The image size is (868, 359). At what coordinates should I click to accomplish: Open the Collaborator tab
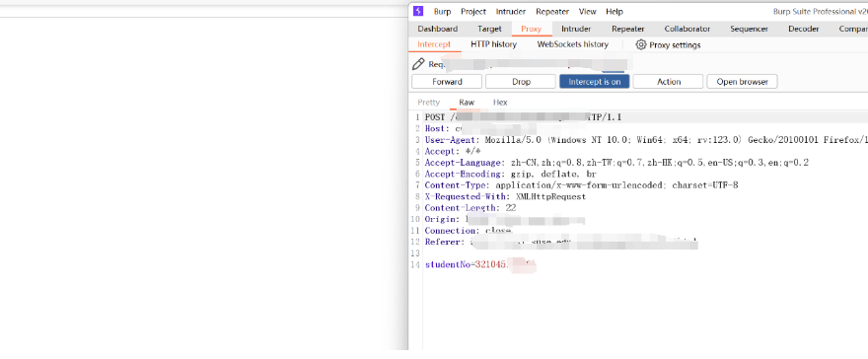click(687, 29)
